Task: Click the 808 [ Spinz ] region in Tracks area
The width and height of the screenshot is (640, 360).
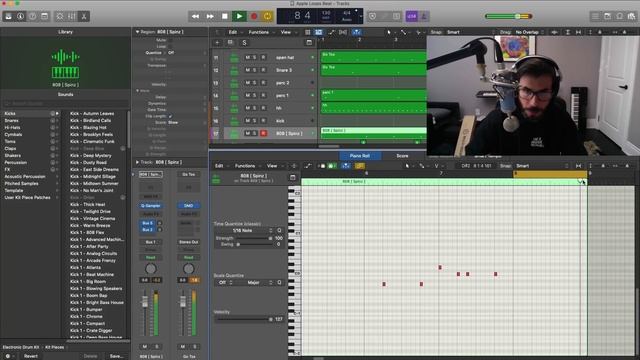Action: point(373,133)
